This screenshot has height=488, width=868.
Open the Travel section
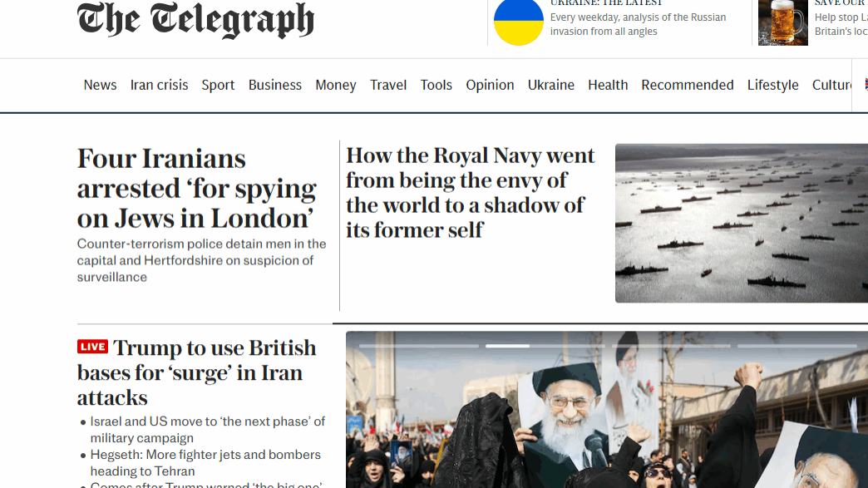(388, 85)
